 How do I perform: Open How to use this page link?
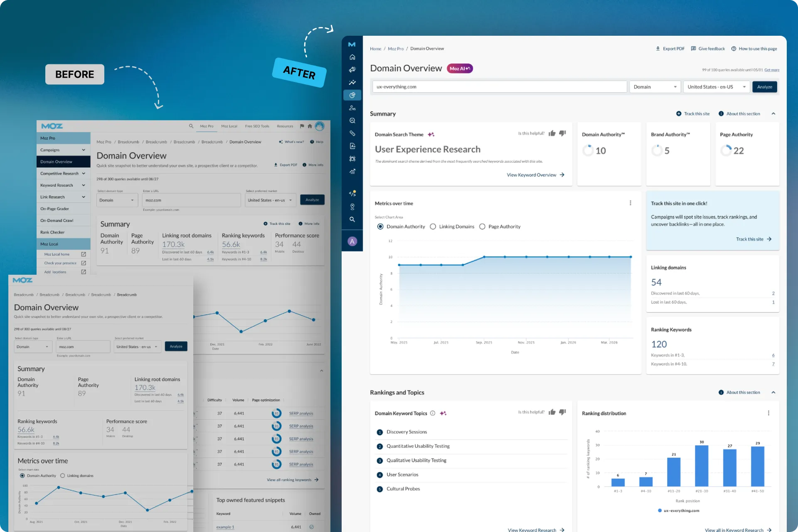[x=754, y=49]
